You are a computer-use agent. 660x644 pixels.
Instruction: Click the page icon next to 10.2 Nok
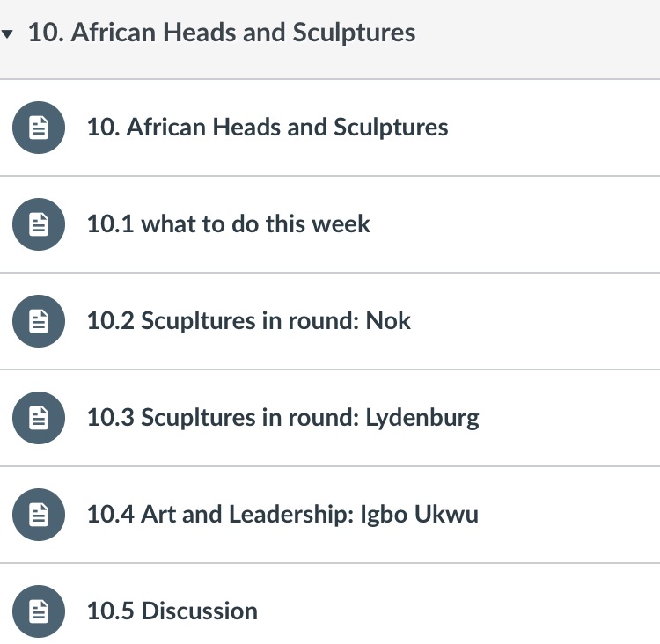click(38, 321)
